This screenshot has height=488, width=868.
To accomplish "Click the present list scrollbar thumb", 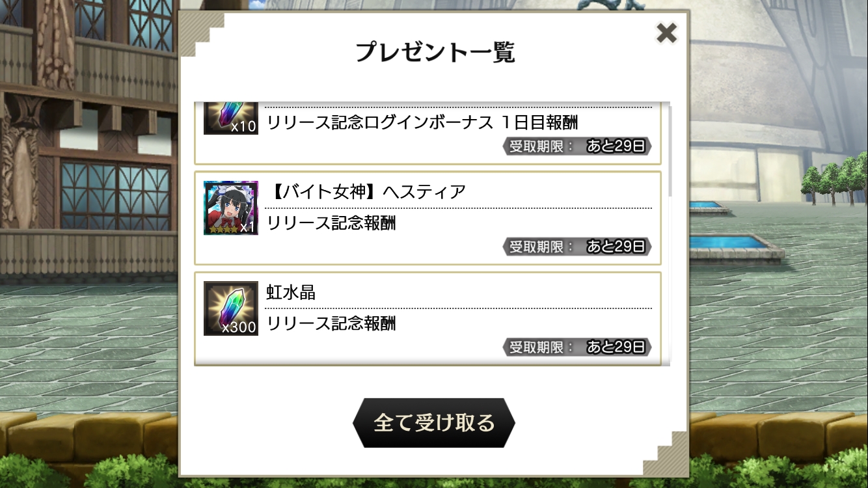I will (x=669, y=150).
